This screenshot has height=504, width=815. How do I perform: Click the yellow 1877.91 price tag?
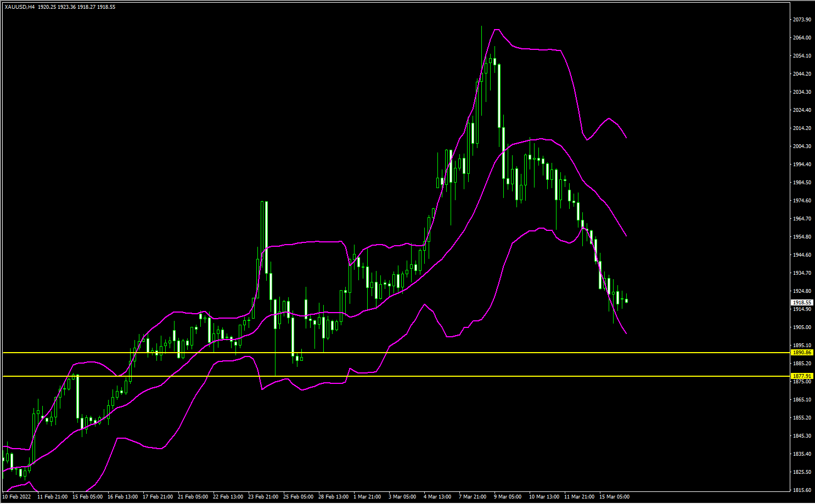(x=802, y=376)
